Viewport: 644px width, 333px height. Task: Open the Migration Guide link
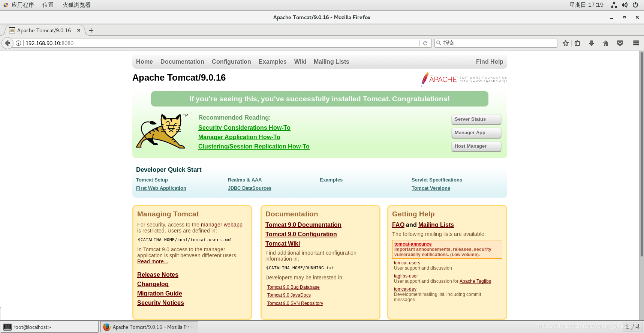[x=160, y=294]
